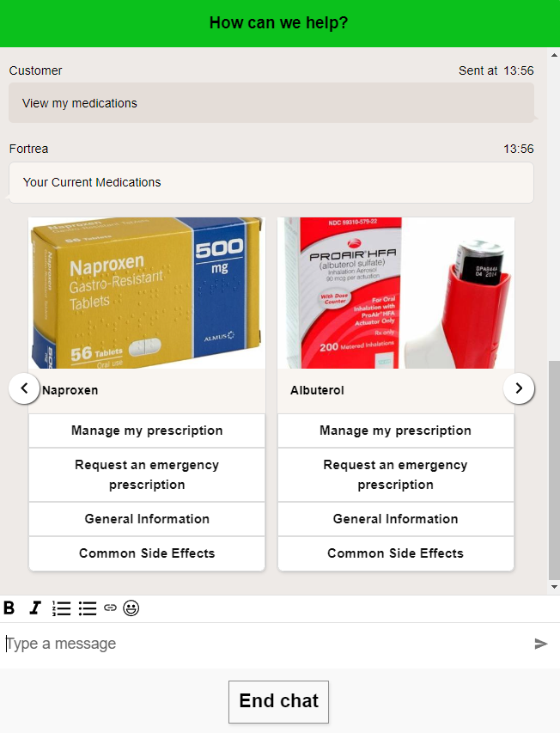Open General Information for Albuterol

396,519
